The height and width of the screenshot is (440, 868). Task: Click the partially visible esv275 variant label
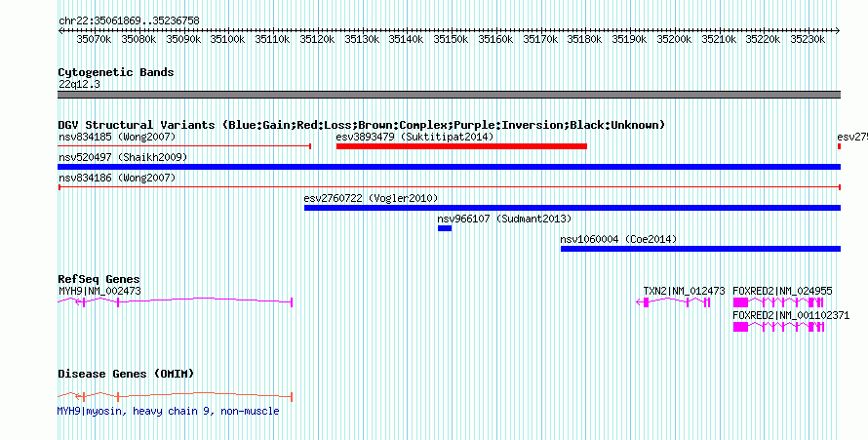[852, 137]
